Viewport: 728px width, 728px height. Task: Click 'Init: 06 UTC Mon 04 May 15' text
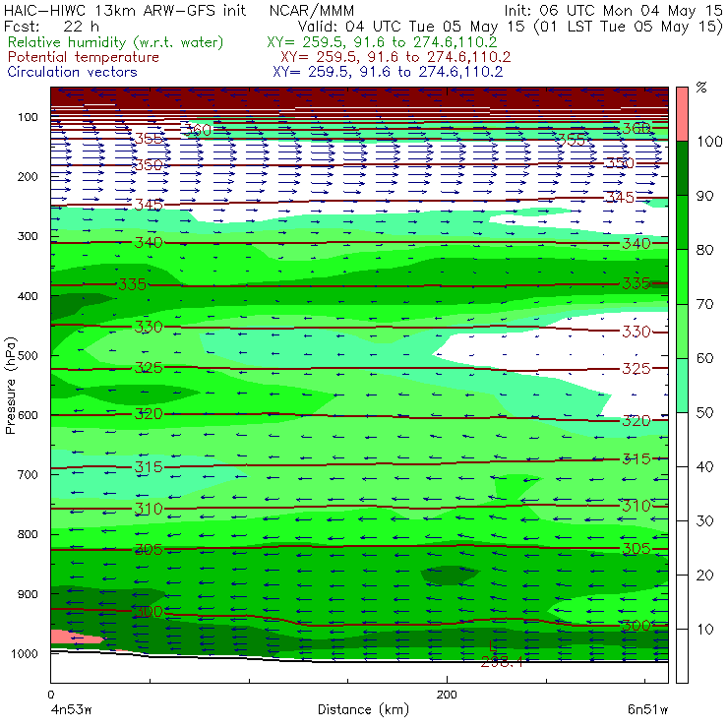(613, 11)
